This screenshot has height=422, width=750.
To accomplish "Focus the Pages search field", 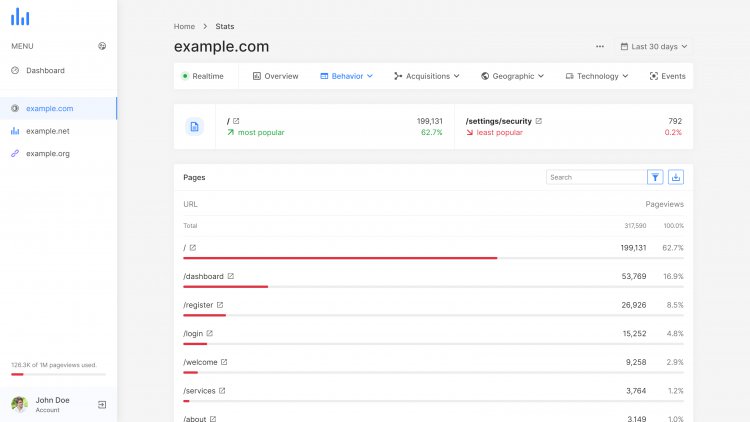I will pyautogui.click(x=596, y=177).
